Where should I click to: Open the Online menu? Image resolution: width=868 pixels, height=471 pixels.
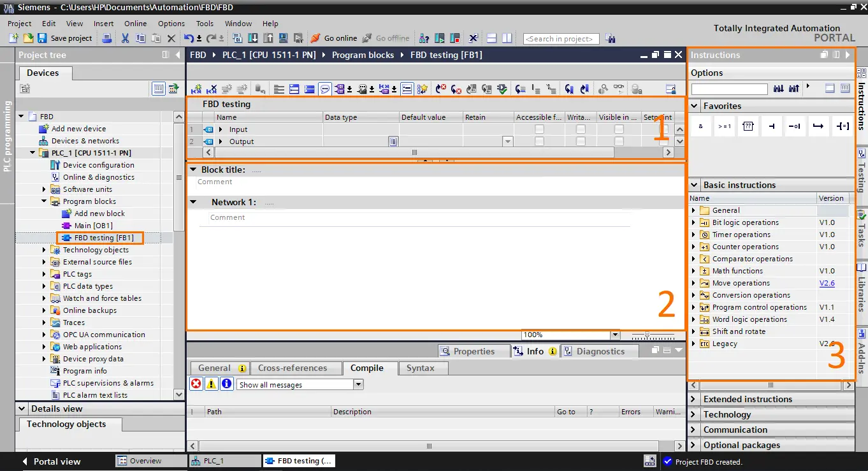click(135, 24)
